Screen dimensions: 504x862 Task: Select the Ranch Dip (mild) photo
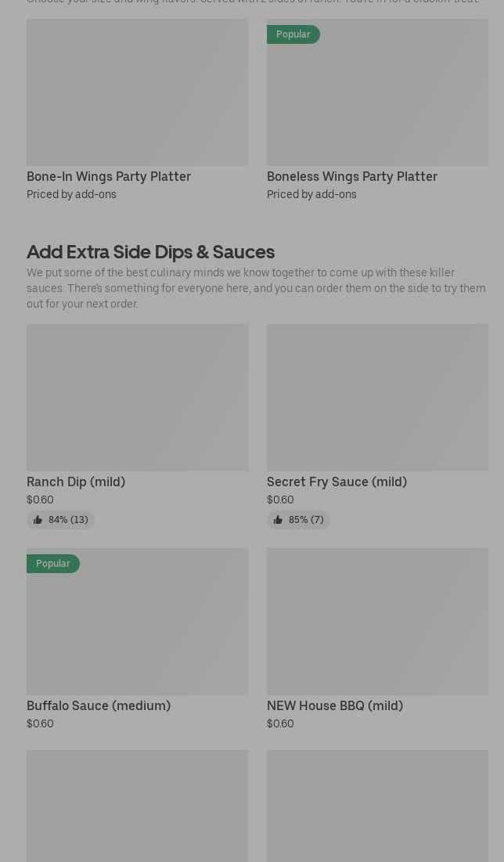[x=137, y=397]
